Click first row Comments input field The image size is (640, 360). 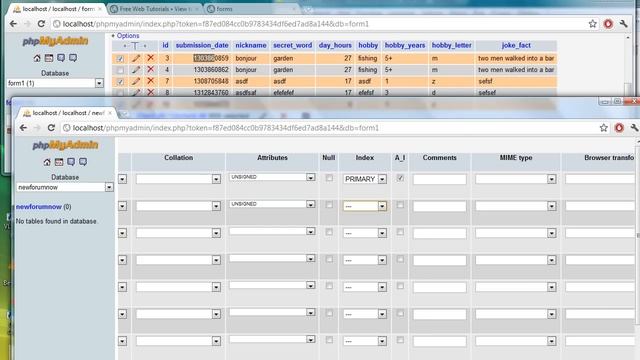coord(439,179)
